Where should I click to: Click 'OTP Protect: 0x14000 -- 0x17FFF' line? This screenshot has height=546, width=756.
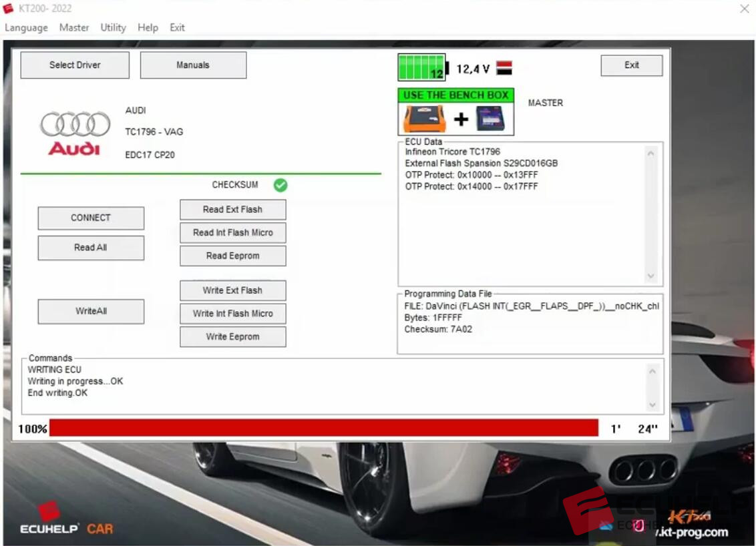471,186
